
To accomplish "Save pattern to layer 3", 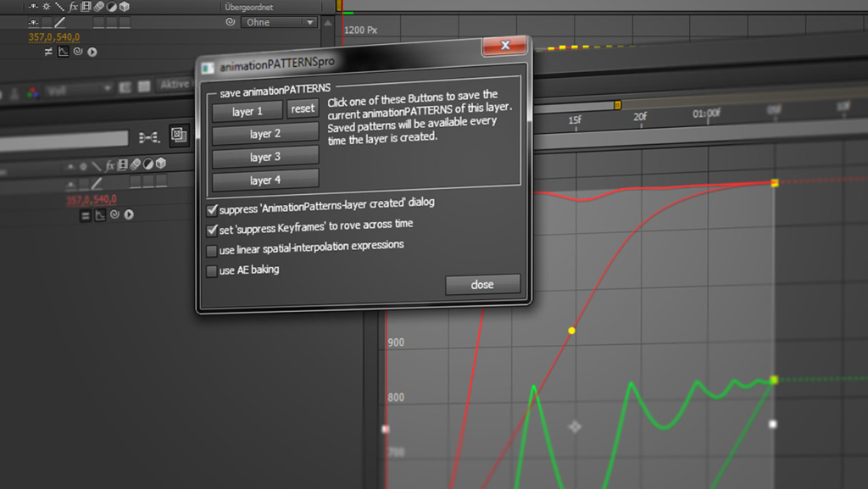I will [264, 157].
